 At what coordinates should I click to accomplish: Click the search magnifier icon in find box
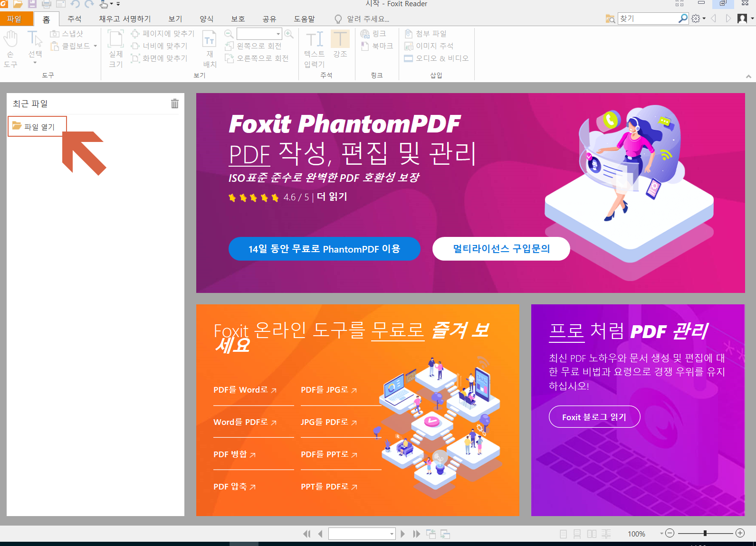pos(683,19)
